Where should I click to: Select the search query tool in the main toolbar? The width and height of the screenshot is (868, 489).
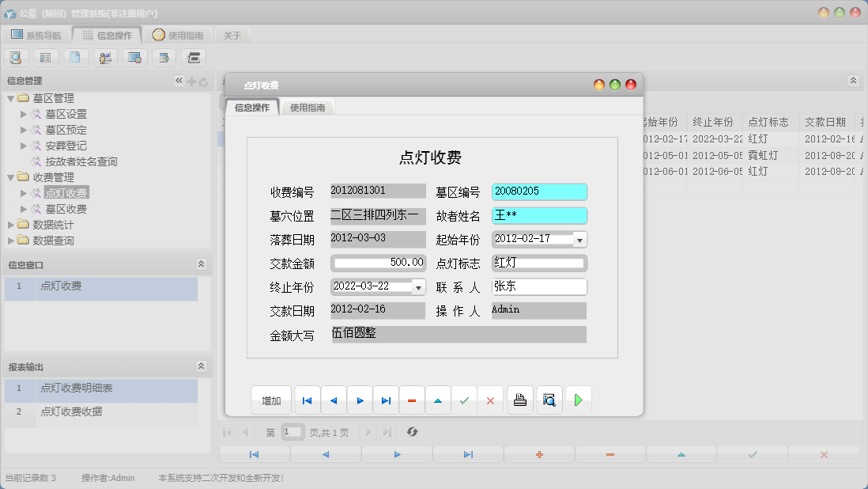16,57
